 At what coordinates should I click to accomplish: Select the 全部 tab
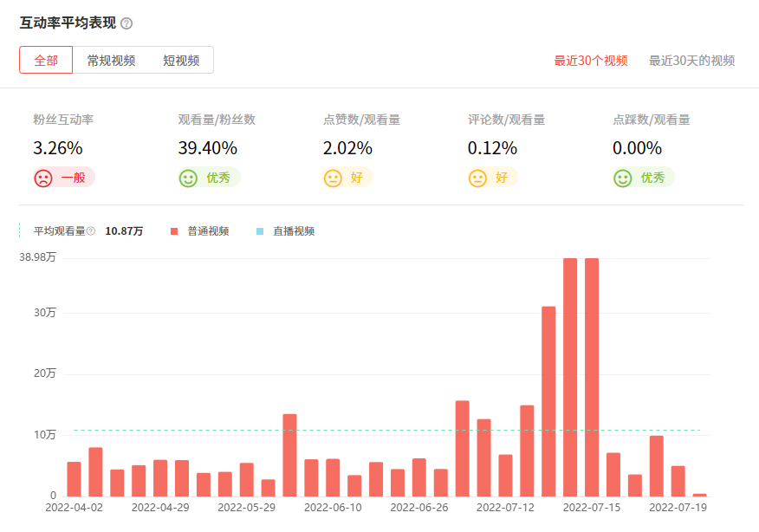(x=46, y=61)
